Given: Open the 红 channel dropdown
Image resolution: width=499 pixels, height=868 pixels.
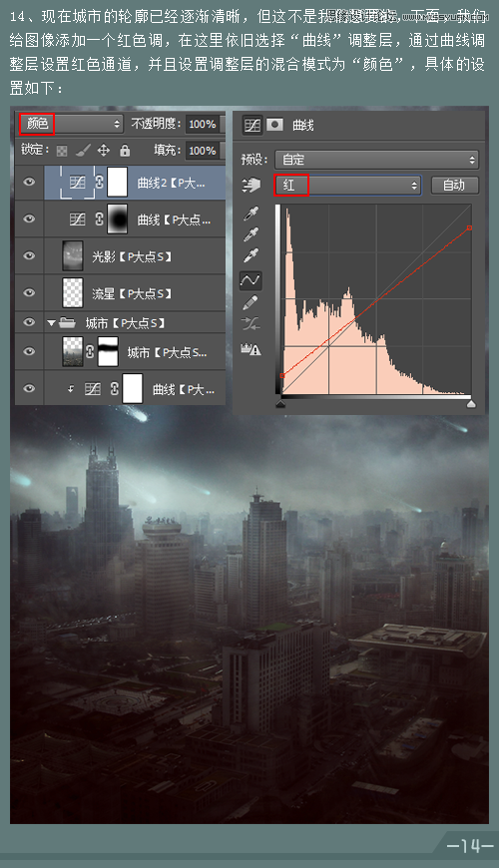Looking at the screenshot, I should point(347,186).
